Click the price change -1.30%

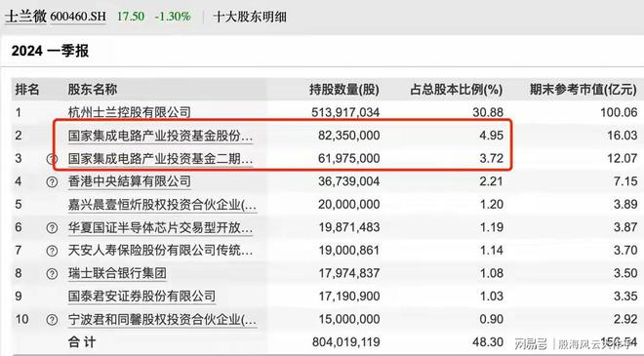click(173, 17)
